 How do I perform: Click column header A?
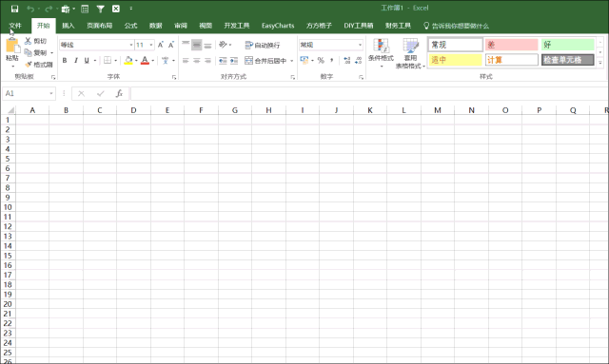(x=32, y=110)
